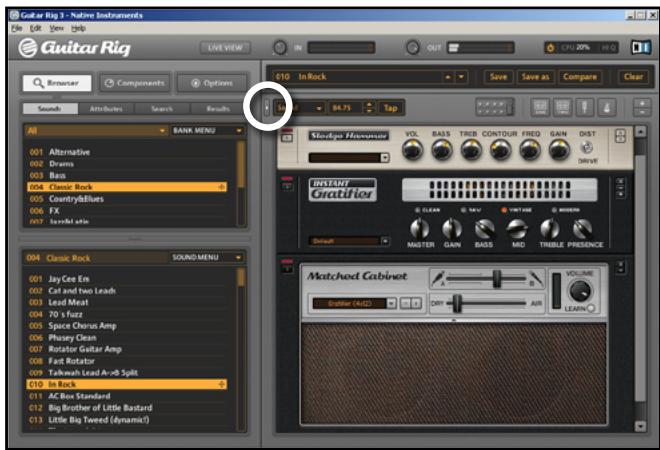Toggle the HQ high quality mode
This screenshot has width=660, height=450.
point(608,48)
